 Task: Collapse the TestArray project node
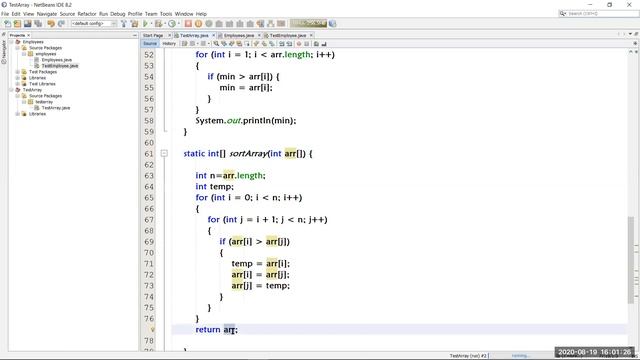click(x=11, y=90)
